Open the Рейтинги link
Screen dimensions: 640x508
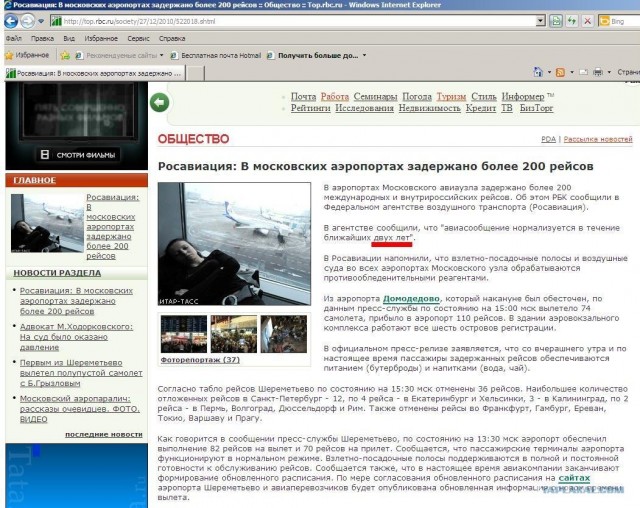click(x=310, y=108)
